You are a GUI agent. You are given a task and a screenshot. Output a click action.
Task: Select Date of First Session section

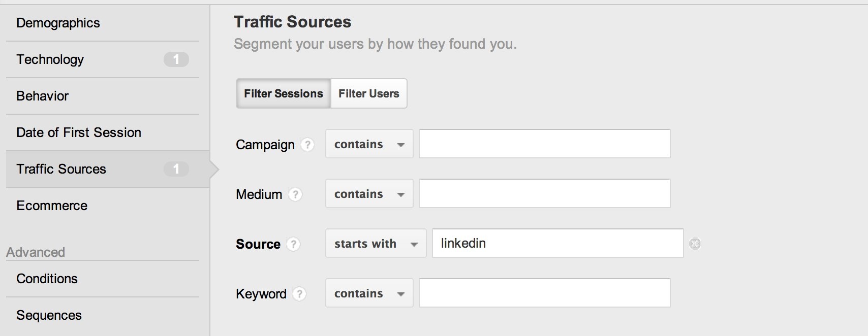click(x=79, y=132)
